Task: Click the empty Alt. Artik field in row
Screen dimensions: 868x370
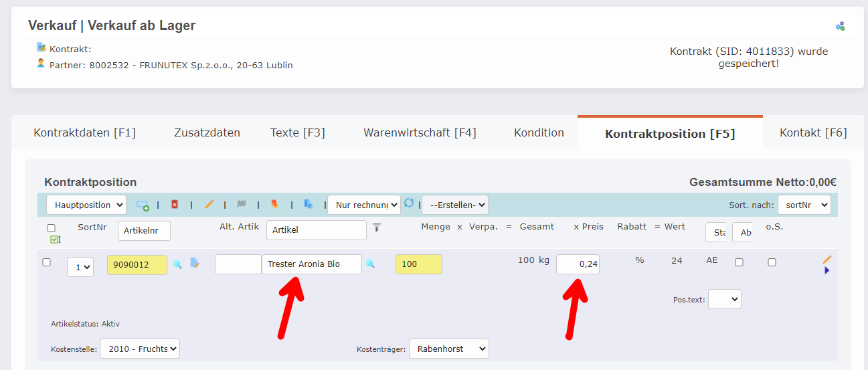Action: click(238, 264)
